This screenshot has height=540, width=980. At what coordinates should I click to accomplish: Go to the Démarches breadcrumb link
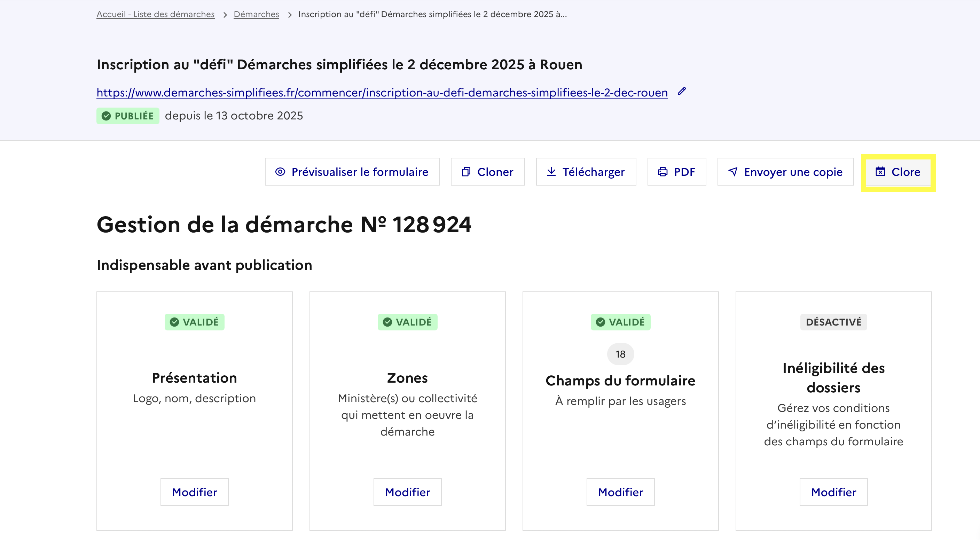256,14
